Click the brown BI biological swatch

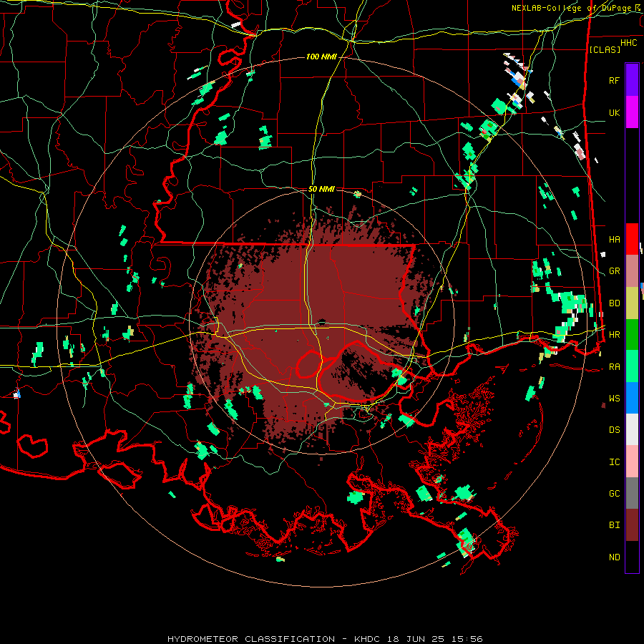point(632,525)
